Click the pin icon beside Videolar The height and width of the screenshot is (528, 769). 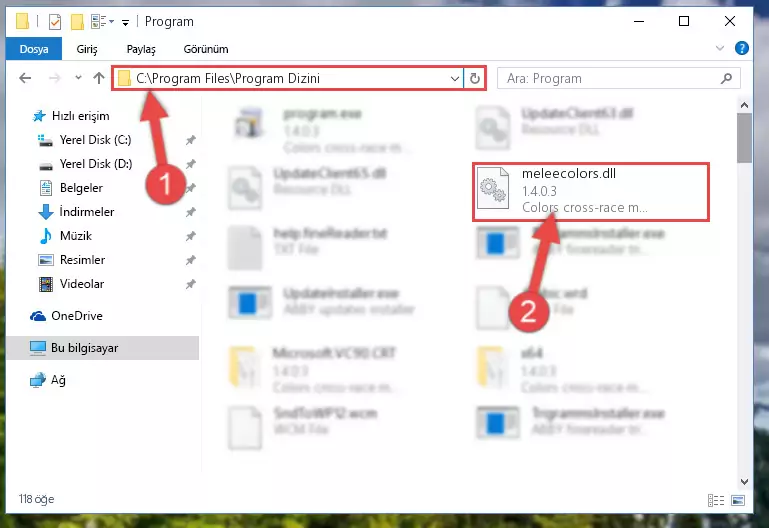click(x=190, y=284)
